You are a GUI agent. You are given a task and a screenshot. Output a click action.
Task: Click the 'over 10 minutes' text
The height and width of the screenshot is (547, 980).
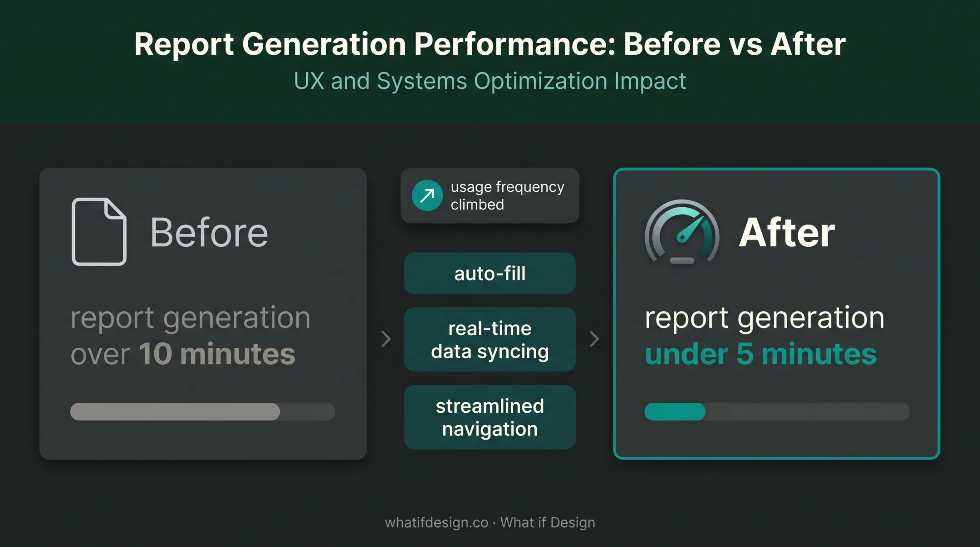[x=183, y=354]
